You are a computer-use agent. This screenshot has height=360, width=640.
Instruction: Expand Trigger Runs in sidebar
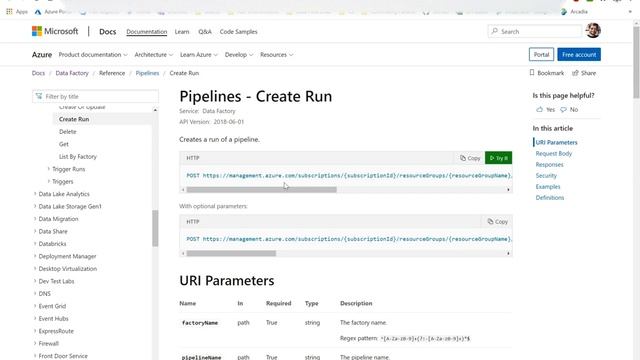click(49, 169)
